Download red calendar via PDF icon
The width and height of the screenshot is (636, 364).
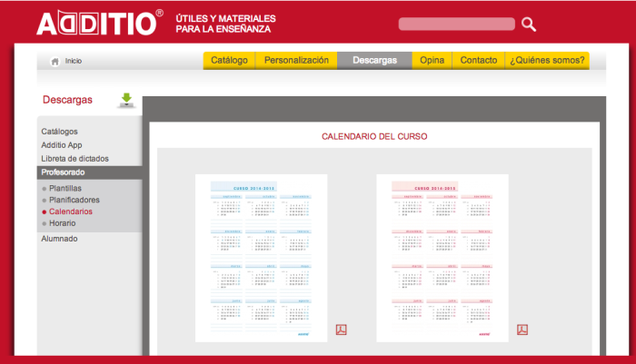coord(522,330)
